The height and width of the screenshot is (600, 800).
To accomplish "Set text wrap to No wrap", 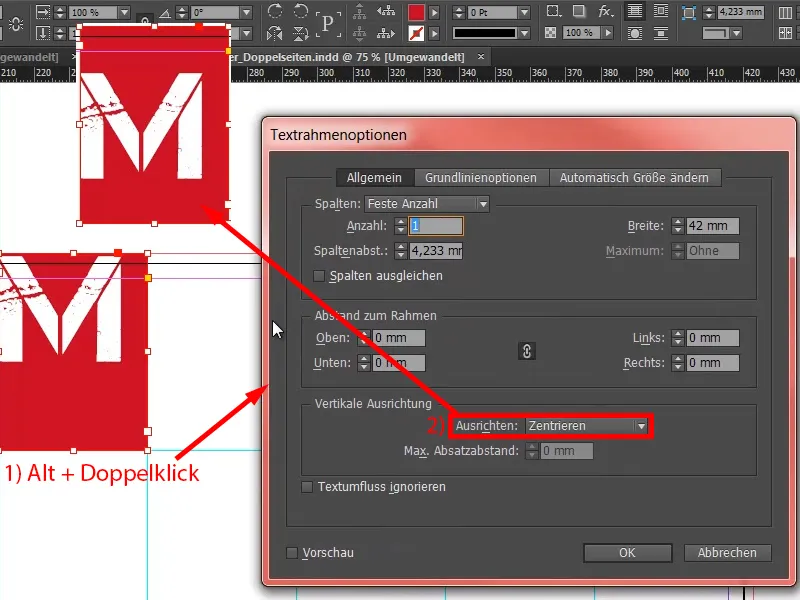I will pyautogui.click(x=635, y=11).
